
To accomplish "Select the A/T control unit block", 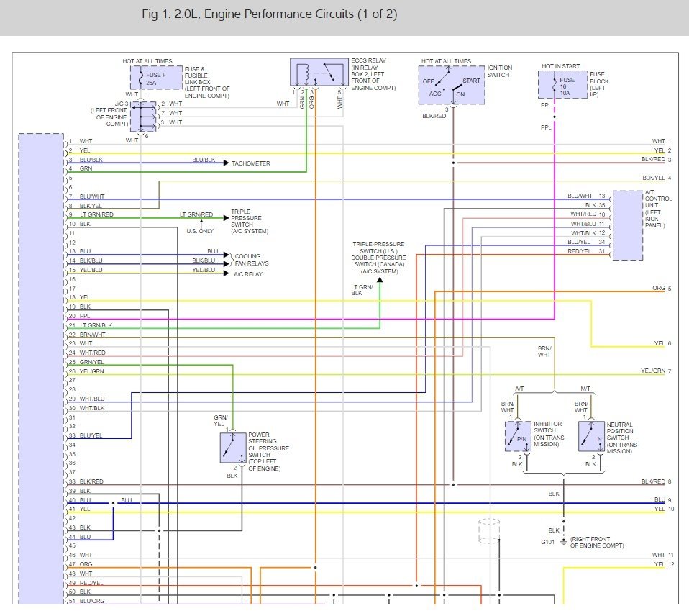I will (x=626, y=225).
